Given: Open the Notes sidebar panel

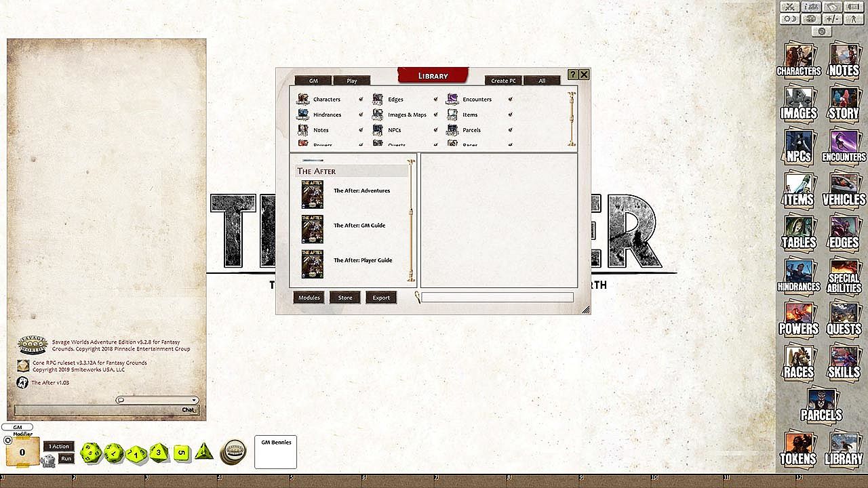Looking at the screenshot, I should click(x=844, y=60).
